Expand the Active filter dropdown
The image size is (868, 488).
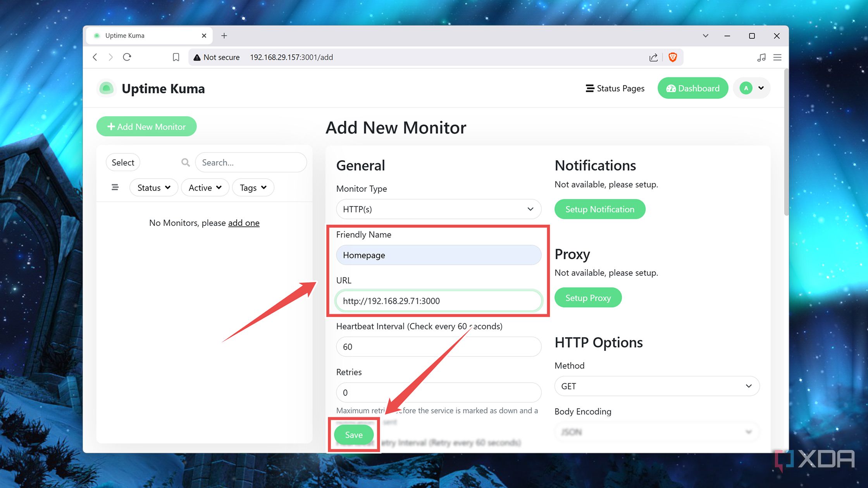pyautogui.click(x=205, y=187)
